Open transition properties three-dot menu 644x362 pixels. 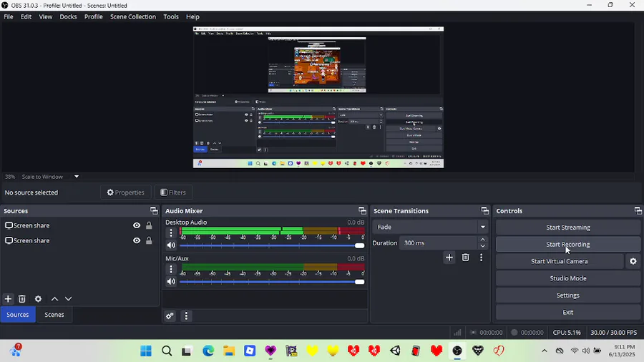click(x=482, y=258)
